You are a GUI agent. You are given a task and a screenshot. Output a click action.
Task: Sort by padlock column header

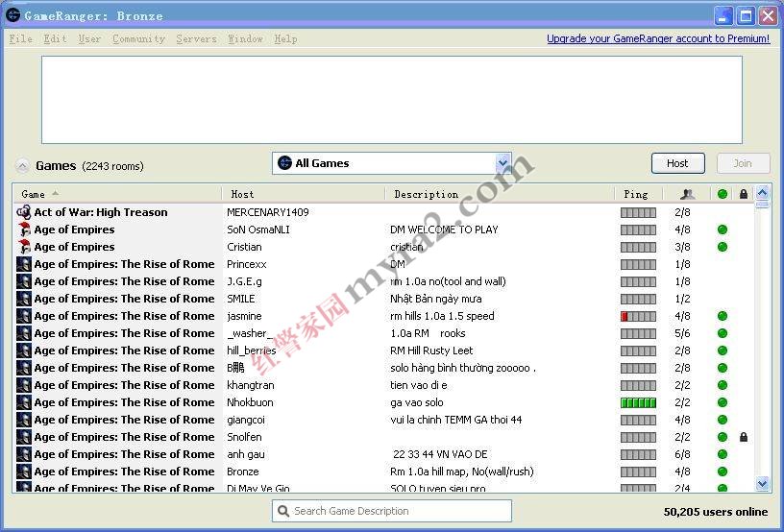tap(744, 194)
